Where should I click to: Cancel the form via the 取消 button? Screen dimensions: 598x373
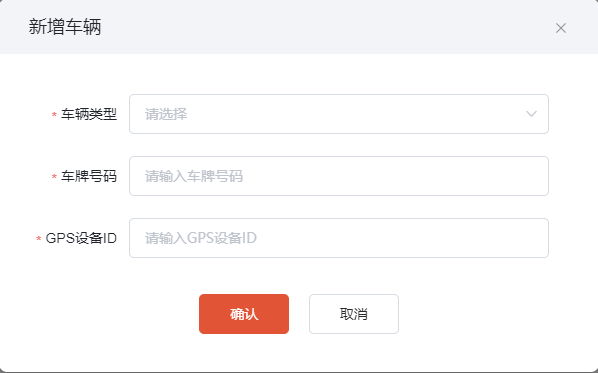click(x=354, y=314)
